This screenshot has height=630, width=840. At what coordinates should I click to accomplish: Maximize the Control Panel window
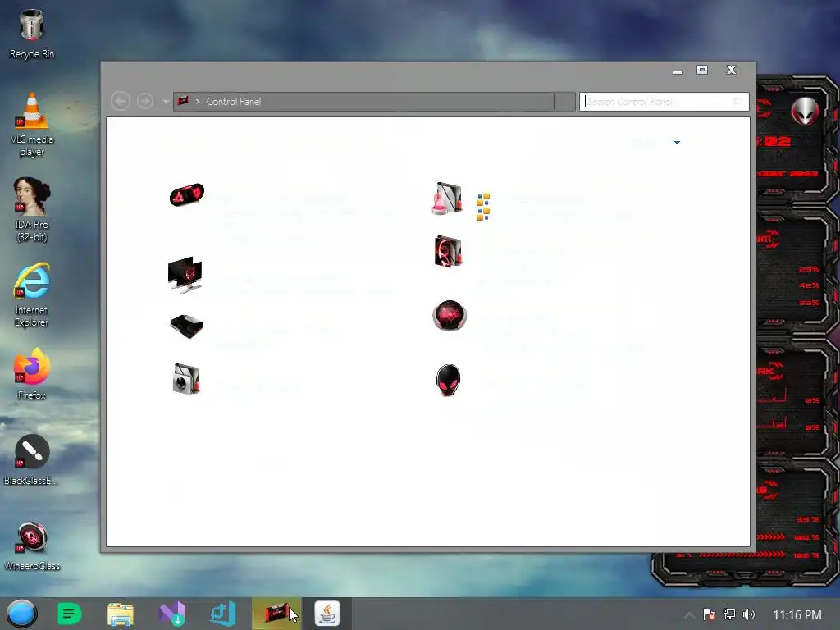(702, 70)
